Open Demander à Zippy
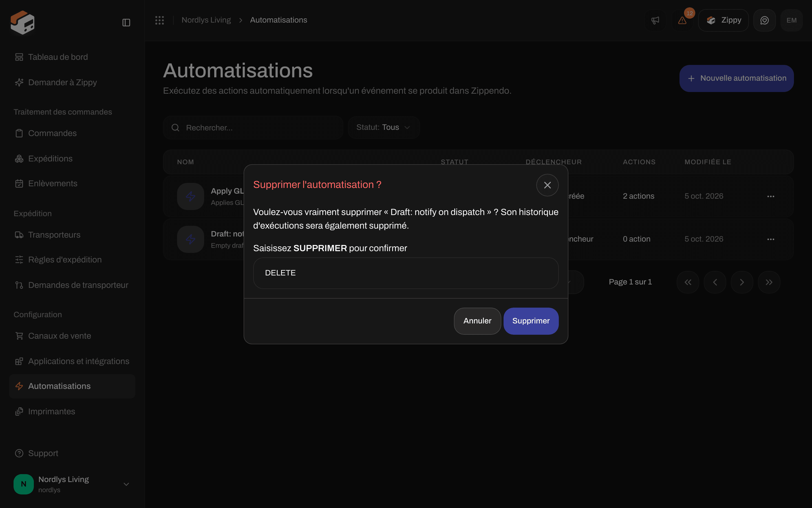The height and width of the screenshot is (508, 812). click(72, 82)
